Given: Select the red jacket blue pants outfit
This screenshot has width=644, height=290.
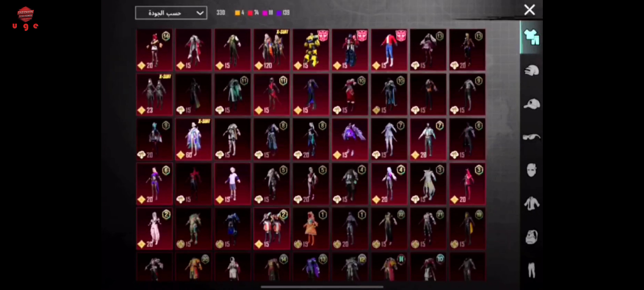Looking at the screenshot, I should click(389, 50).
